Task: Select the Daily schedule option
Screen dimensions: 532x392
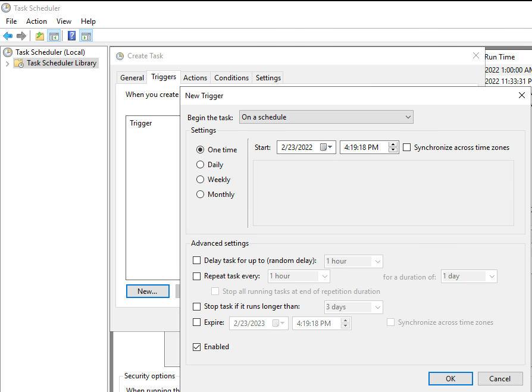Action: (x=200, y=164)
